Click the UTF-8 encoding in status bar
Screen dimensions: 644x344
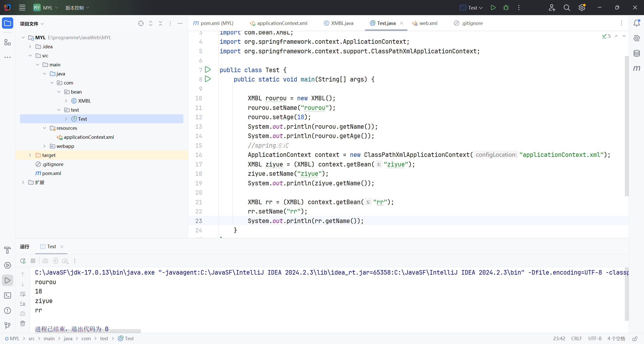pyautogui.click(x=595, y=338)
